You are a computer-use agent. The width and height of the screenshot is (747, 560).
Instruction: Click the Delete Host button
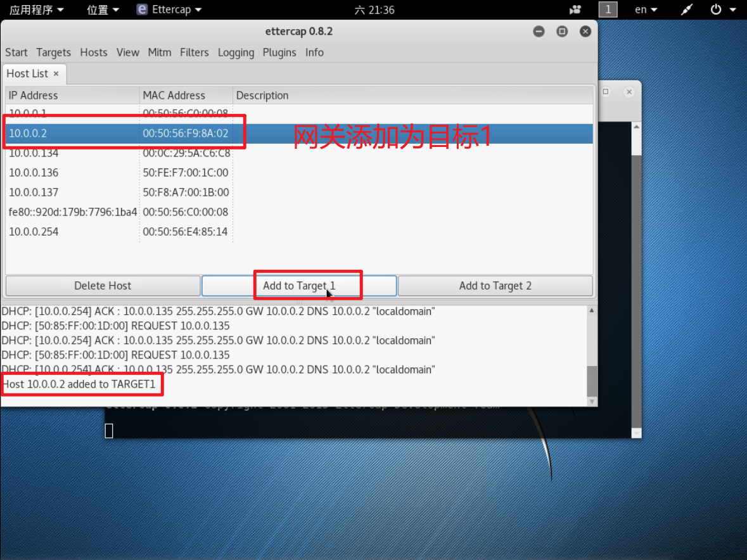(103, 286)
